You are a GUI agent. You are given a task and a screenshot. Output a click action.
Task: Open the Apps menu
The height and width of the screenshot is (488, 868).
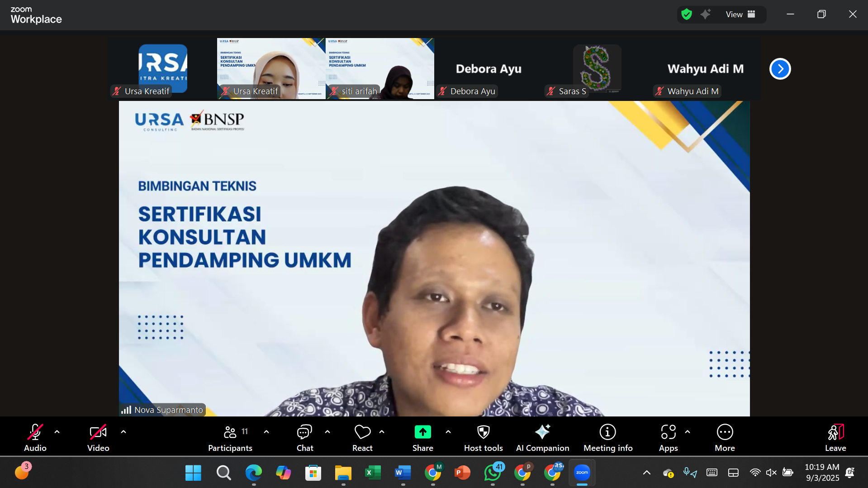668,437
